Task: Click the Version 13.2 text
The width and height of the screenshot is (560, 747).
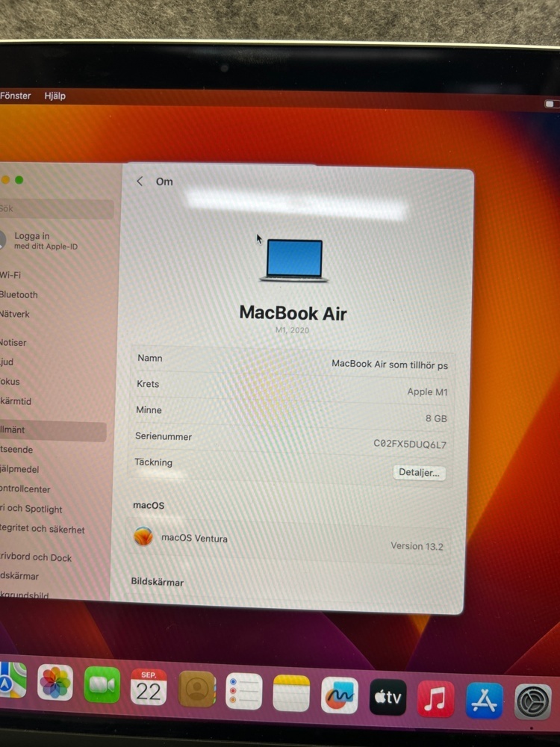Action: point(417,546)
